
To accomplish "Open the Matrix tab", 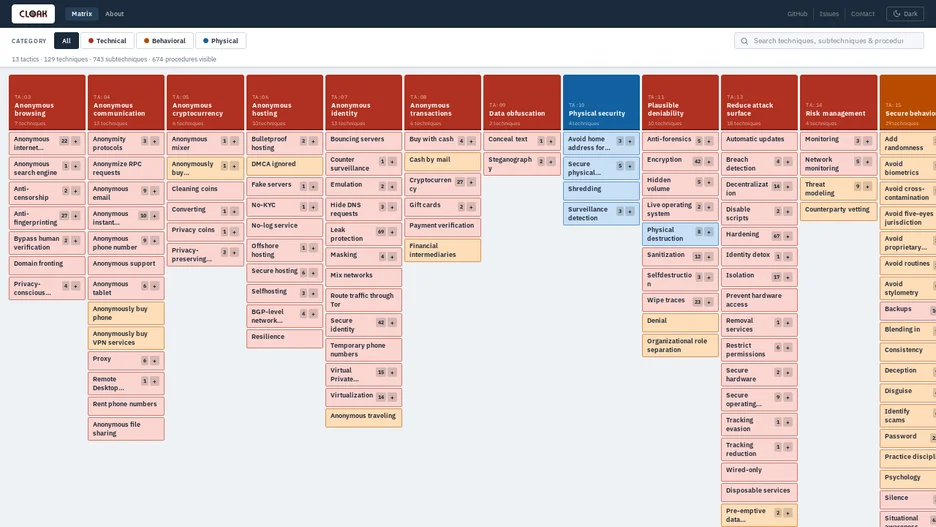I will (82, 14).
